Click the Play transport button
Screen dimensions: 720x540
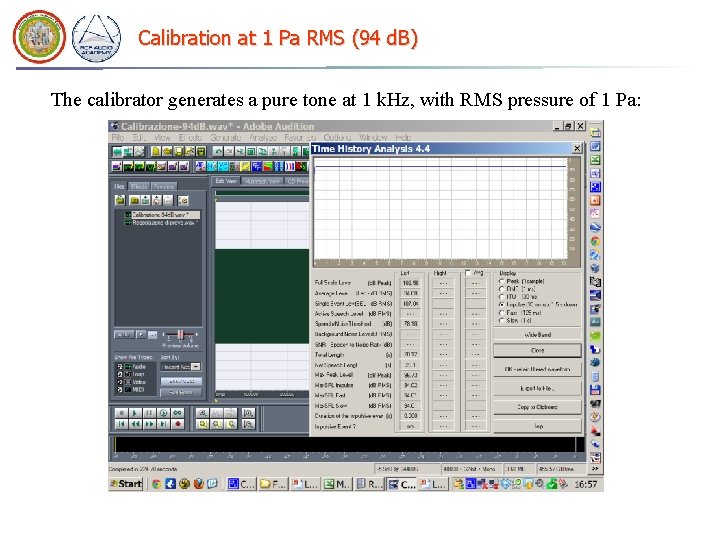[135, 413]
